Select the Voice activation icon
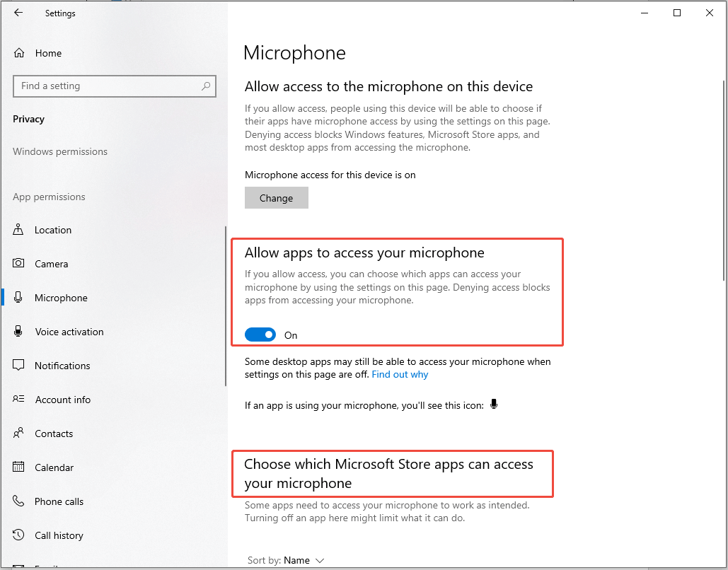 click(x=18, y=331)
